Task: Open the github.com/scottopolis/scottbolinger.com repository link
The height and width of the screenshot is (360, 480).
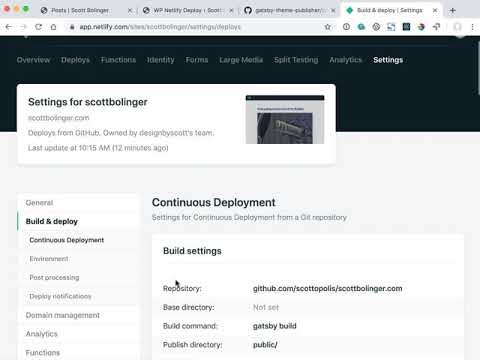Action: [328, 288]
